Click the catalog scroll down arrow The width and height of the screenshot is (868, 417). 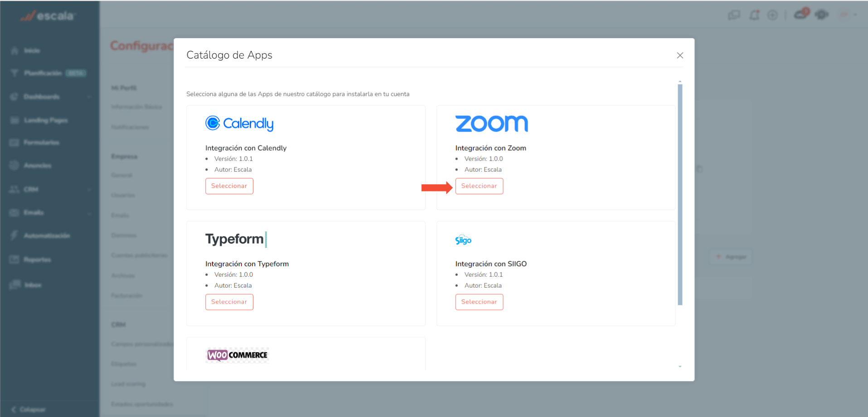pyautogui.click(x=680, y=366)
